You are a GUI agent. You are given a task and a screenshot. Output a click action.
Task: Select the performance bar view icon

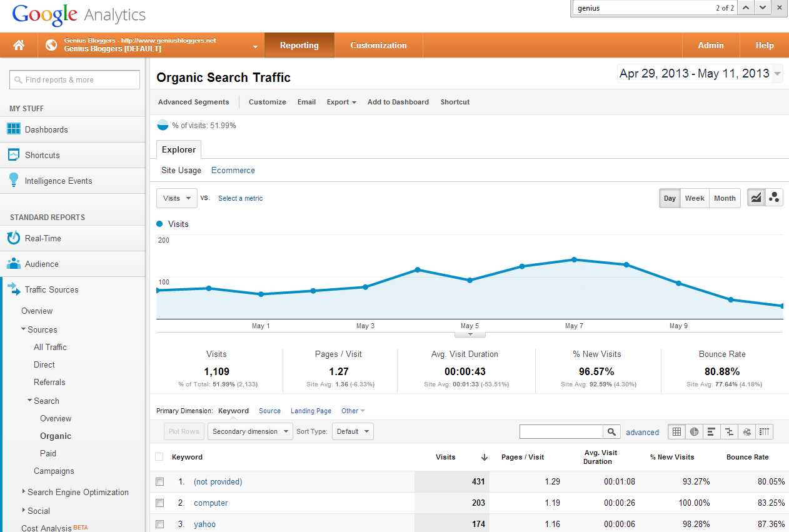pyautogui.click(x=711, y=431)
